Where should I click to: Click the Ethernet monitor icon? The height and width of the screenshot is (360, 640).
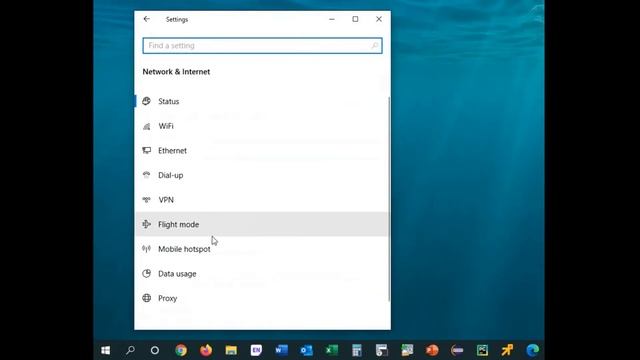point(147,151)
